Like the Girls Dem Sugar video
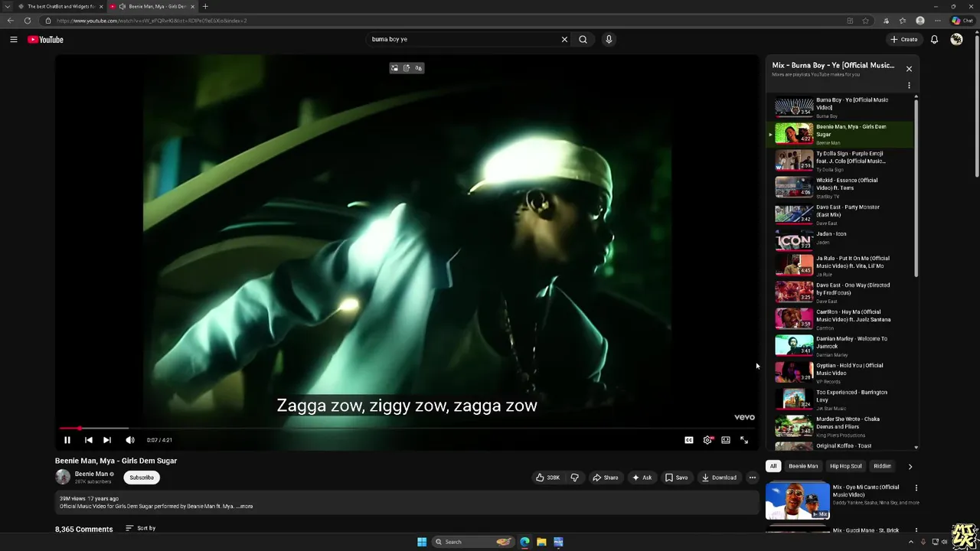Image resolution: width=980 pixels, height=551 pixels. pyautogui.click(x=547, y=478)
